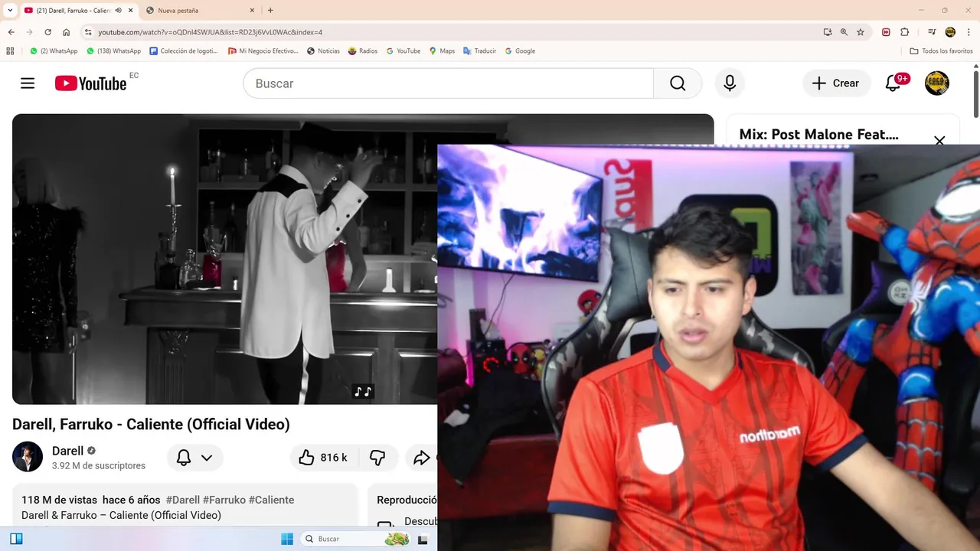Image resolution: width=980 pixels, height=551 pixels.
Task: Open the YouTube bookmark
Action: [403, 51]
